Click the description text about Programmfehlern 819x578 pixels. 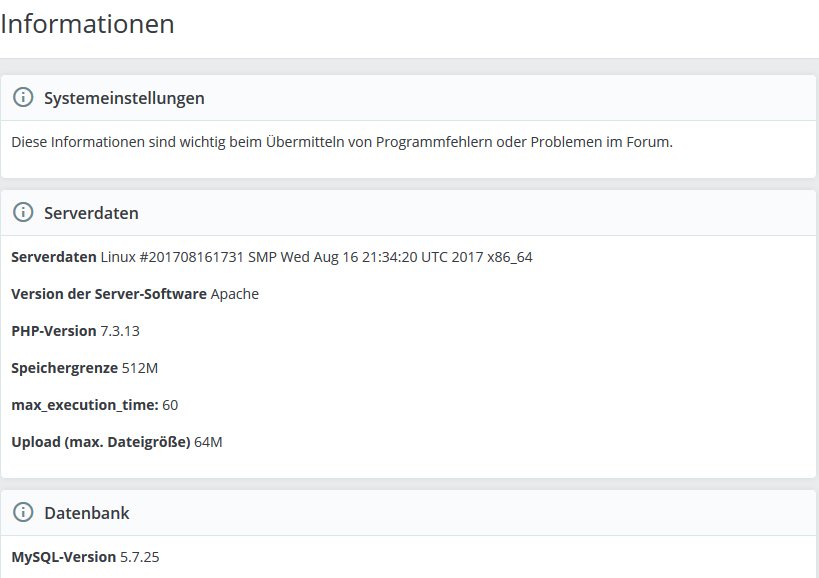[x=342, y=141]
